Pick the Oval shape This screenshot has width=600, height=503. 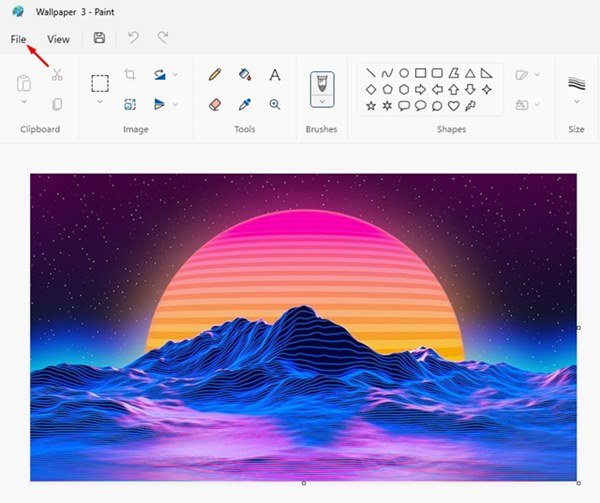(404, 73)
